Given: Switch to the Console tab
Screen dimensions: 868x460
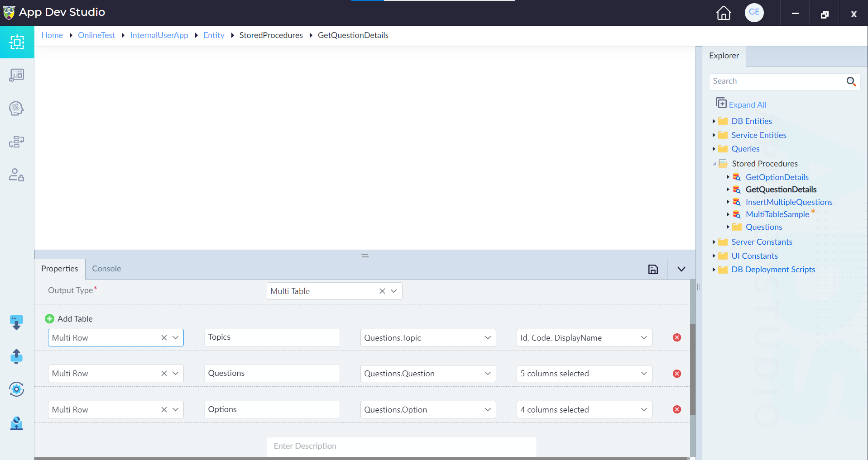Looking at the screenshot, I should coord(106,269).
